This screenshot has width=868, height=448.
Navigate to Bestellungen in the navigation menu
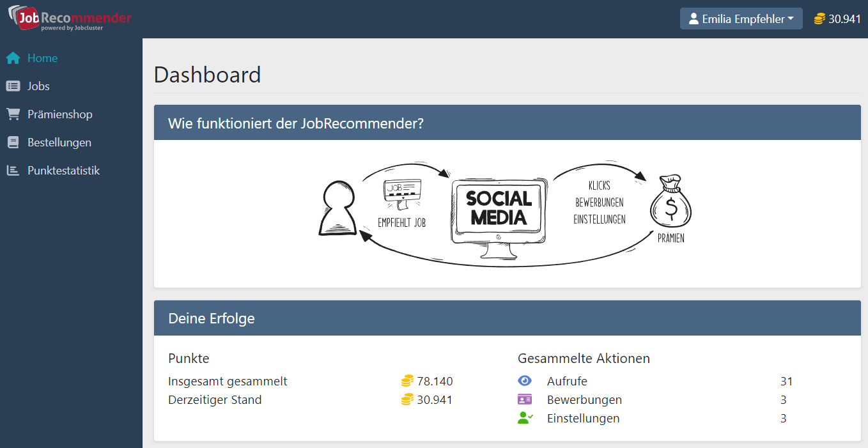(x=59, y=142)
